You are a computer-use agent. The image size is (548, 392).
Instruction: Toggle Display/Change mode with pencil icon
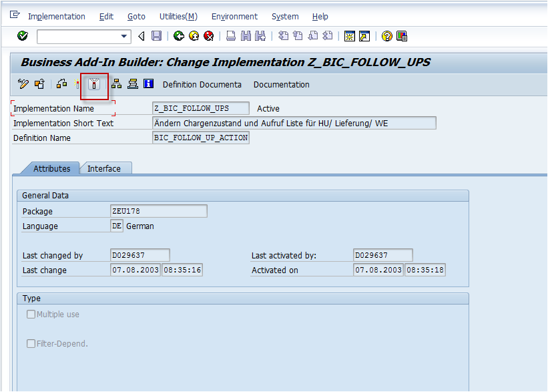pos(22,84)
